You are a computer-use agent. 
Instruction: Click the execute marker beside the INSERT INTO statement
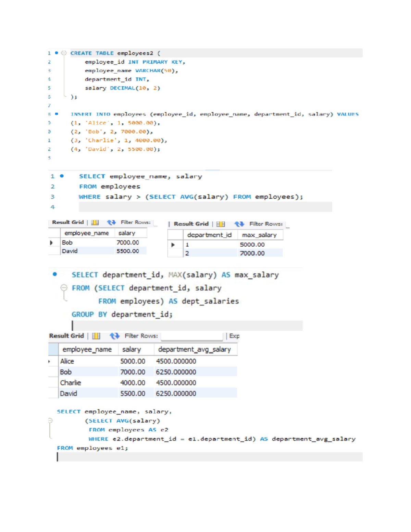57,113
